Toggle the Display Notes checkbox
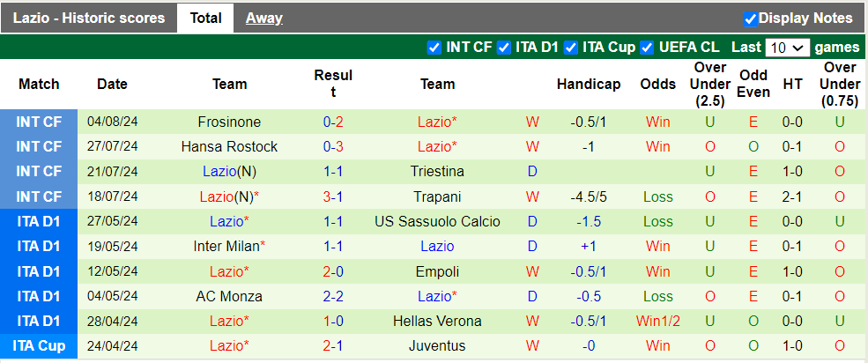Screen dimensions: 868x363 pyautogui.click(x=750, y=19)
